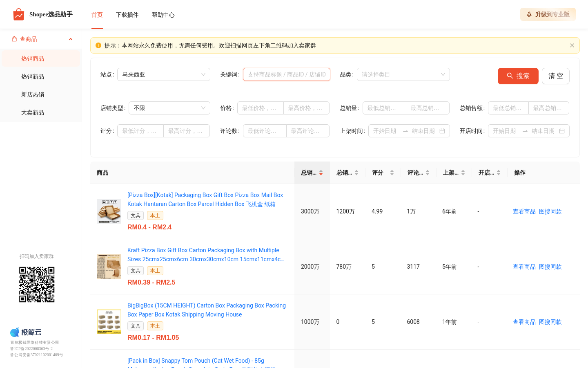Go to 首页 tab
The width and height of the screenshot is (588, 368).
[x=97, y=15]
